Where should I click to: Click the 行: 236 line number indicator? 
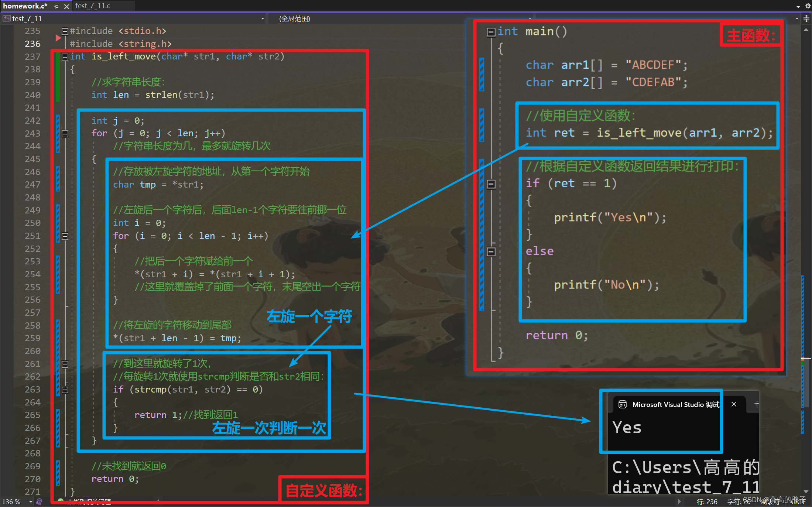point(707,501)
